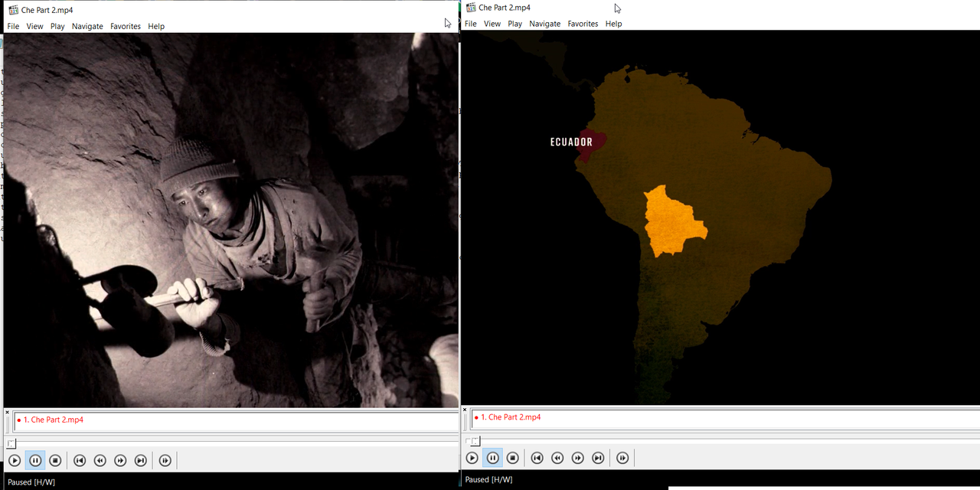Click Stop button in left player window
Image resolution: width=980 pixels, height=490 pixels.
pos(55,460)
